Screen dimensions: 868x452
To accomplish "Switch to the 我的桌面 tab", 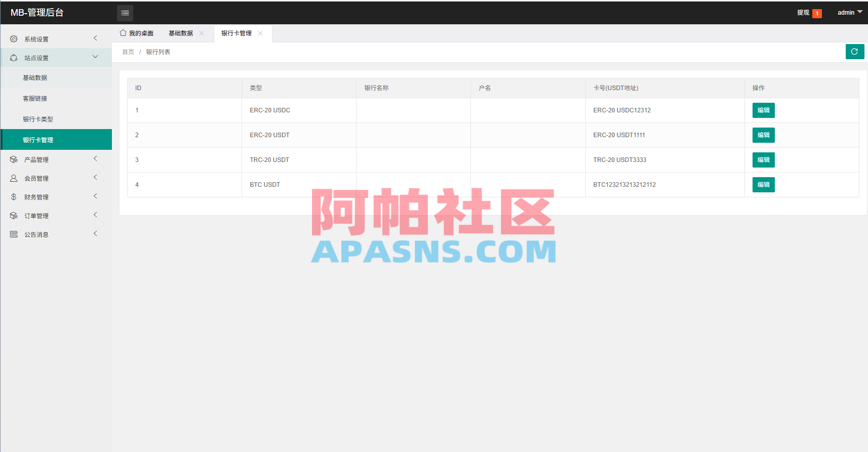I will [137, 33].
